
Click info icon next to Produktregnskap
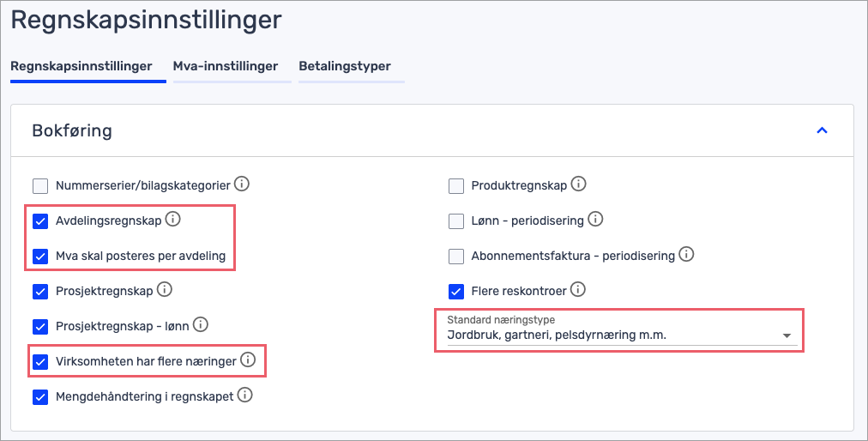(579, 184)
